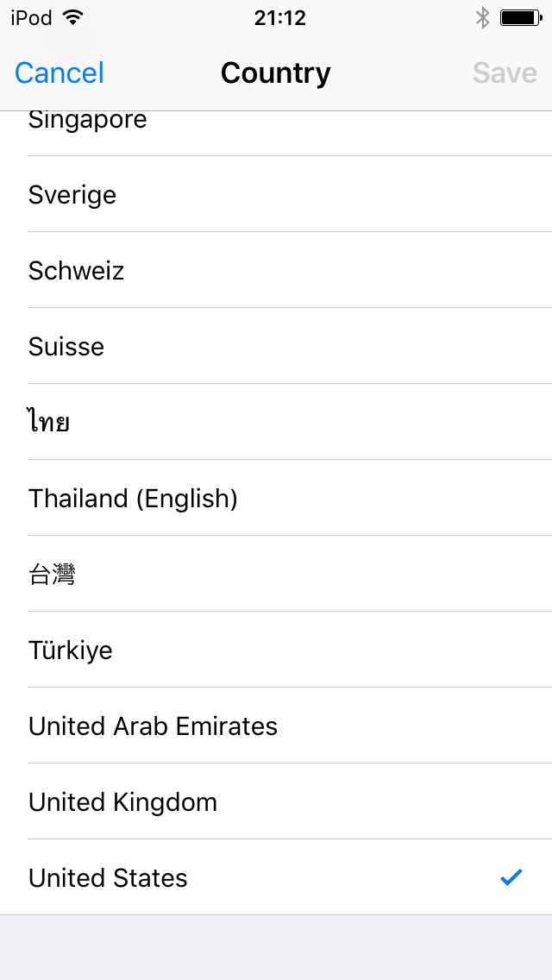Choose Türkiye as the country

point(71,650)
